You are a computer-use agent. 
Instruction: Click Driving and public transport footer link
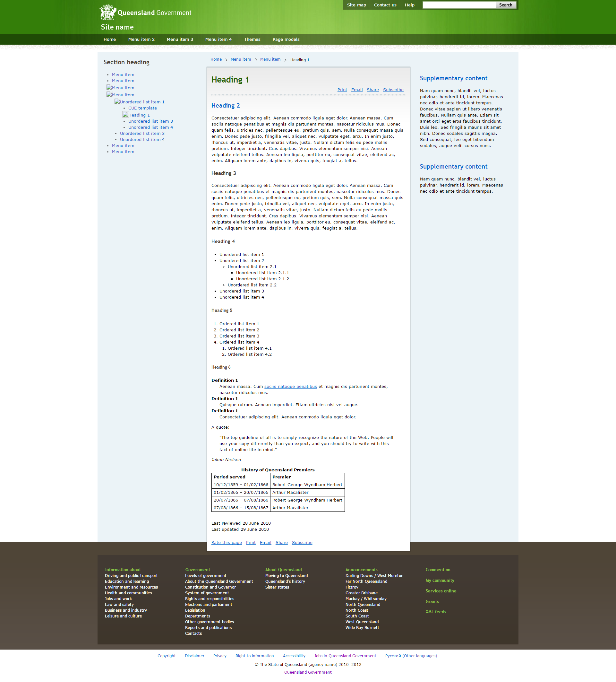tap(131, 575)
